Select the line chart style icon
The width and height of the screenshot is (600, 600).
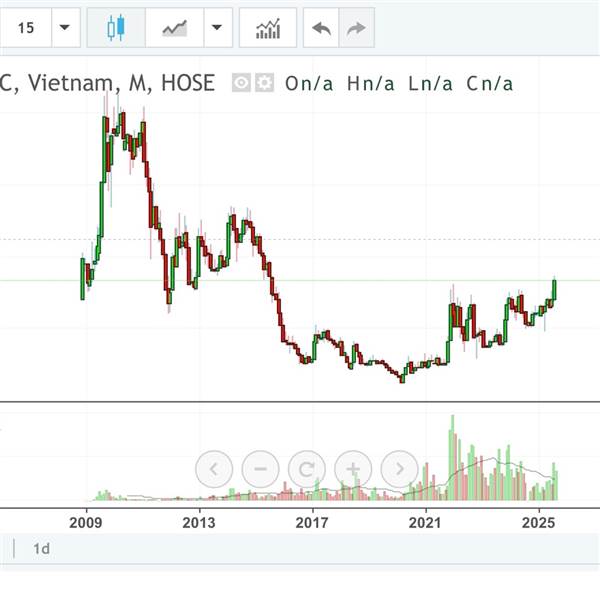(x=174, y=28)
